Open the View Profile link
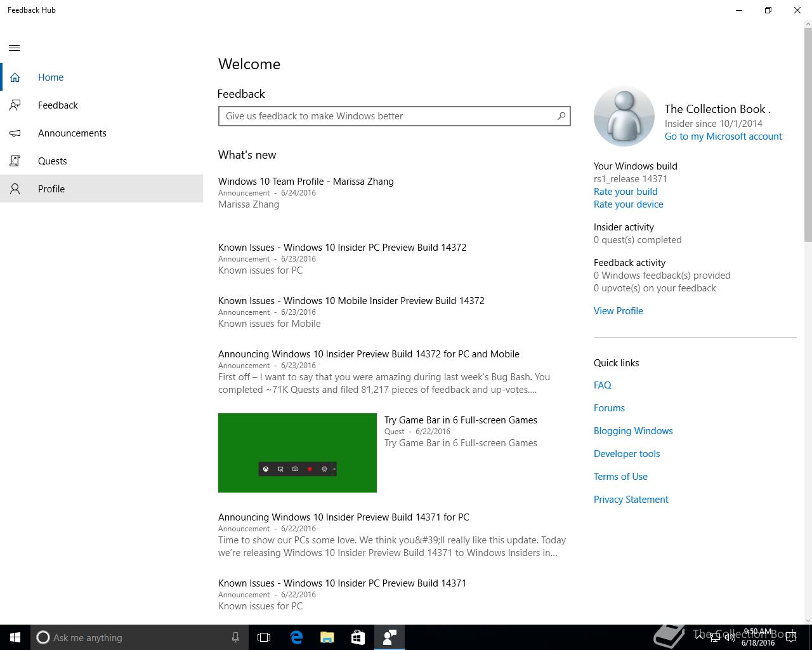Screen dimensions: 812x650 pyautogui.click(x=619, y=311)
